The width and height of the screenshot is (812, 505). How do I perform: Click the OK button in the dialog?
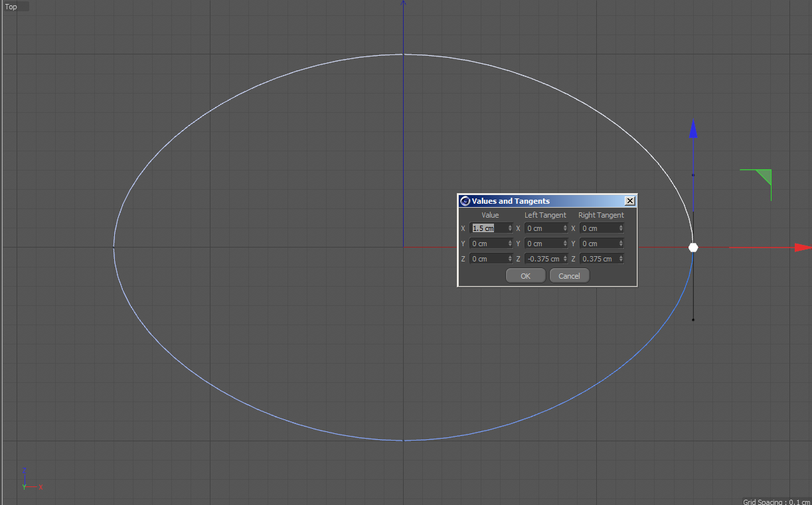[x=525, y=276]
